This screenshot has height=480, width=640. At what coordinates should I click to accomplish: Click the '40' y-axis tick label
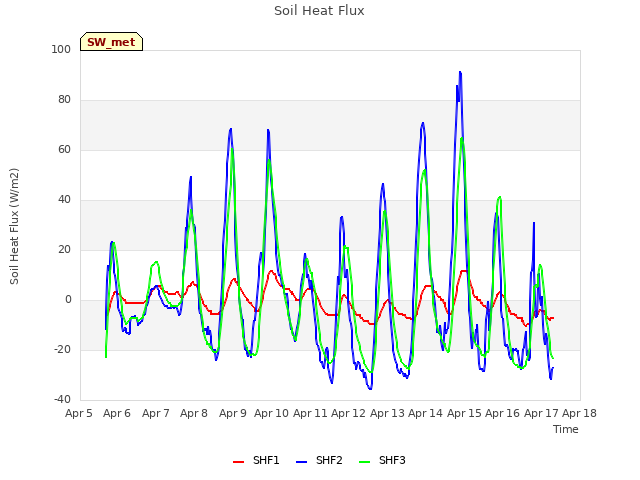[x=64, y=200]
